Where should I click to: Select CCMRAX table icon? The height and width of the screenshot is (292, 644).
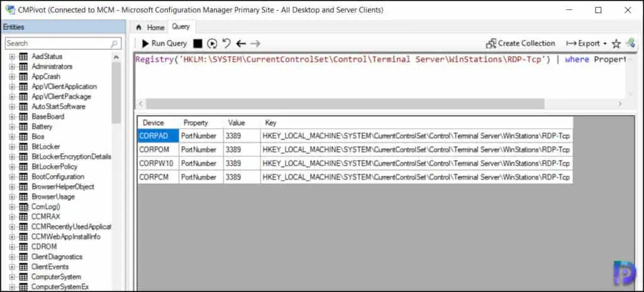[x=23, y=217]
